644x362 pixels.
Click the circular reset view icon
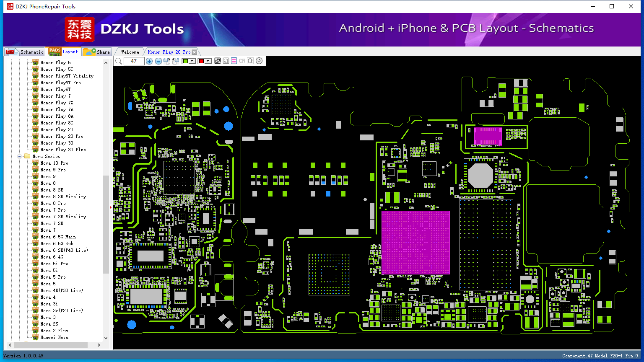tap(259, 61)
